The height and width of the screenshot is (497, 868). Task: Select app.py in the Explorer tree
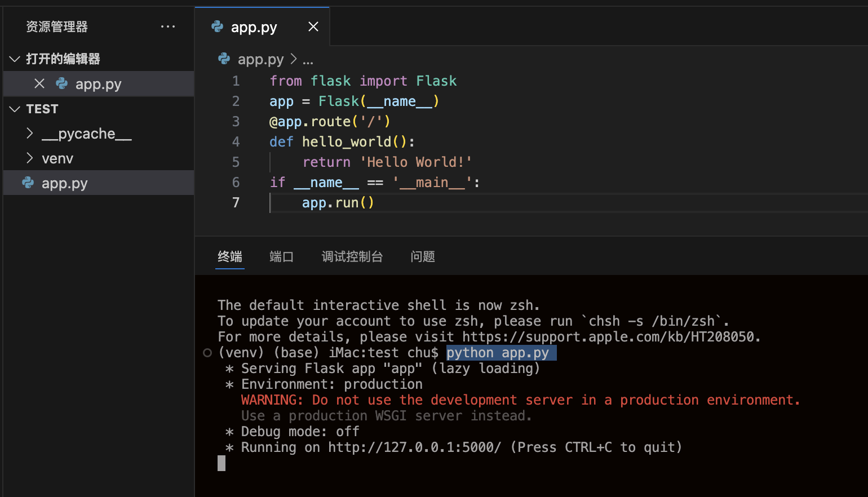tap(64, 183)
